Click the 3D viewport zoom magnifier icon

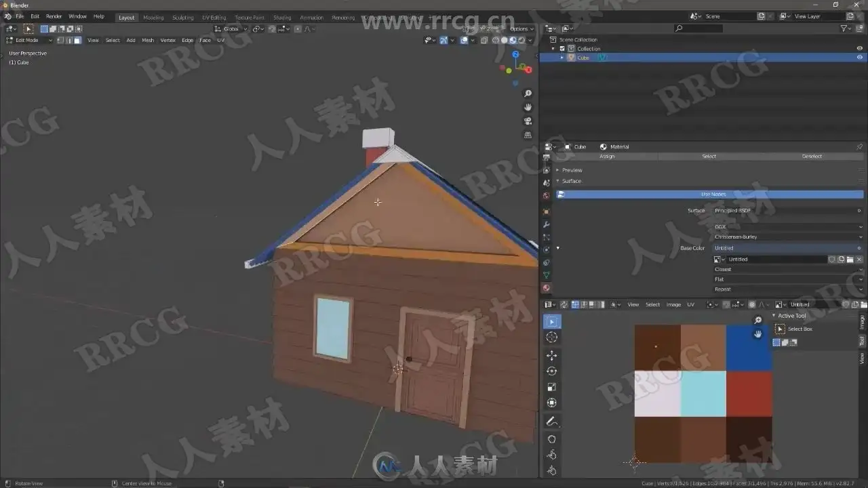click(x=528, y=94)
